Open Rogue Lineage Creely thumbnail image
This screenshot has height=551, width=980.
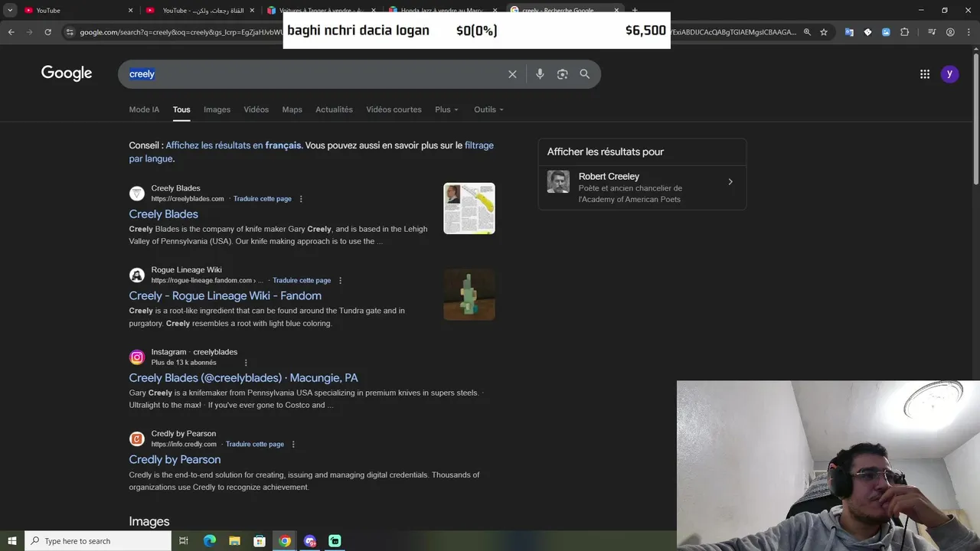[x=469, y=295]
